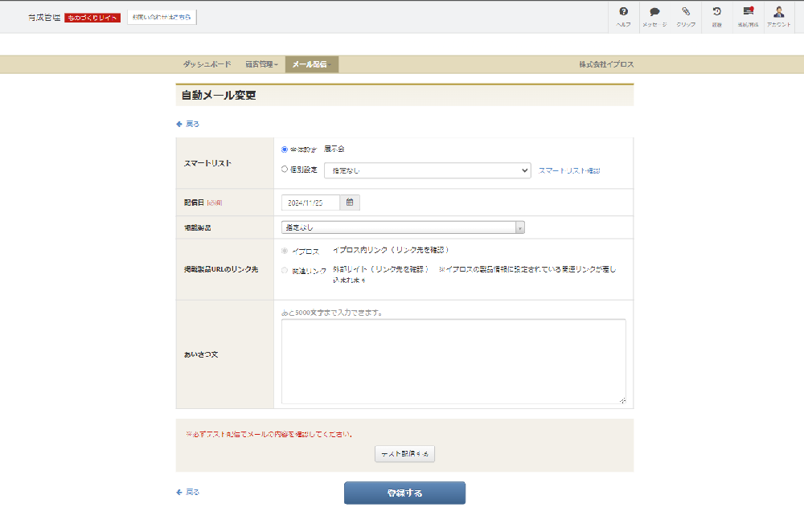Open the Account (アカウント) user icon
The image size is (804, 532).
click(778, 16)
